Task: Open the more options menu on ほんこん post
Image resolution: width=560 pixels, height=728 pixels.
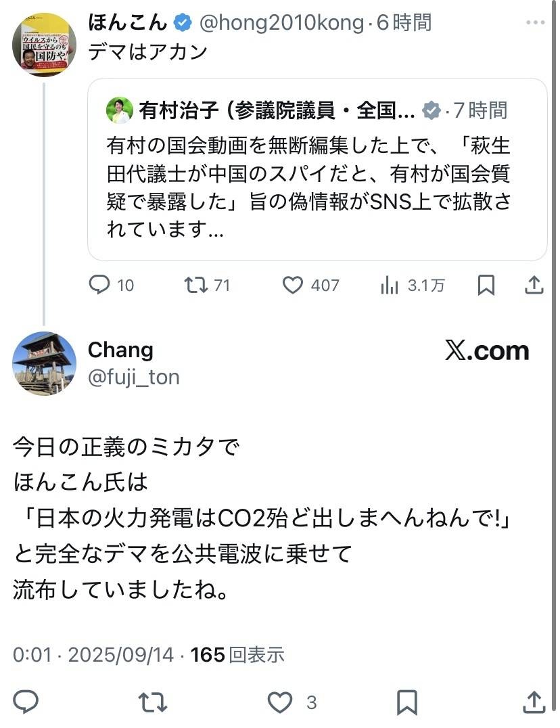Action: (534, 23)
